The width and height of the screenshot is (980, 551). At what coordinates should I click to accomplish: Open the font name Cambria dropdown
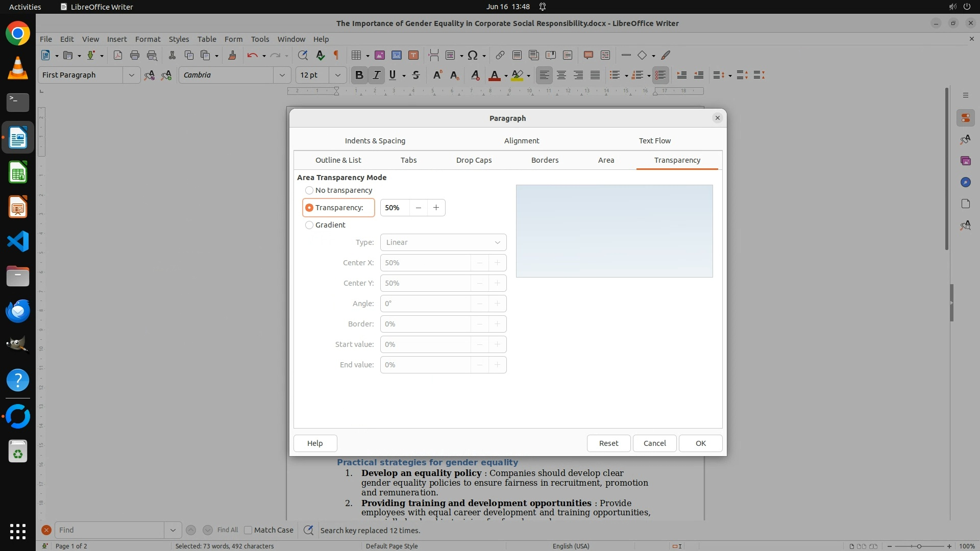[x=282, y=75]
